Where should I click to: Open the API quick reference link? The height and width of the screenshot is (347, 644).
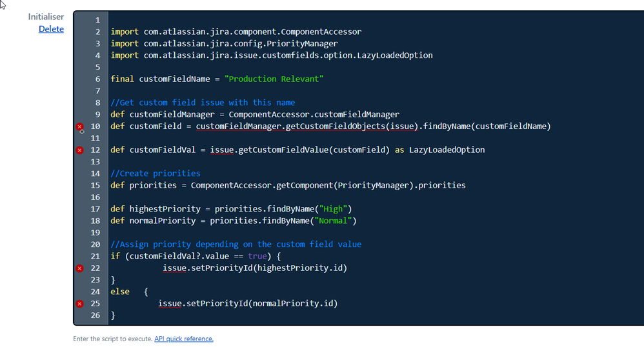pos(184,339)
